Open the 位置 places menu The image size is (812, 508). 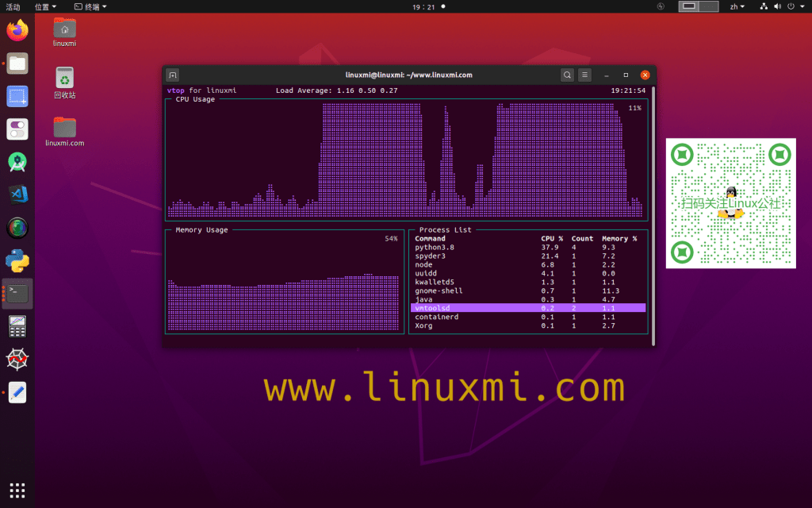(45, 6)
